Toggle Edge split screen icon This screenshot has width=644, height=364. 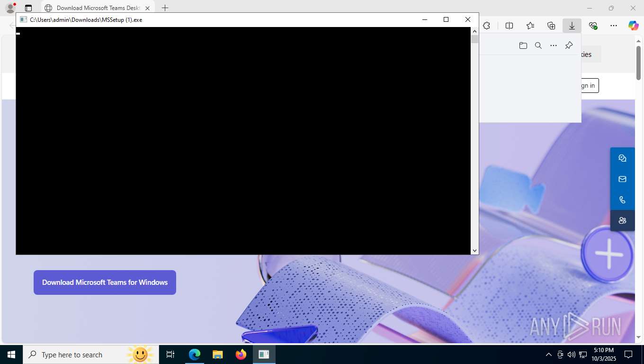[509, 26]
